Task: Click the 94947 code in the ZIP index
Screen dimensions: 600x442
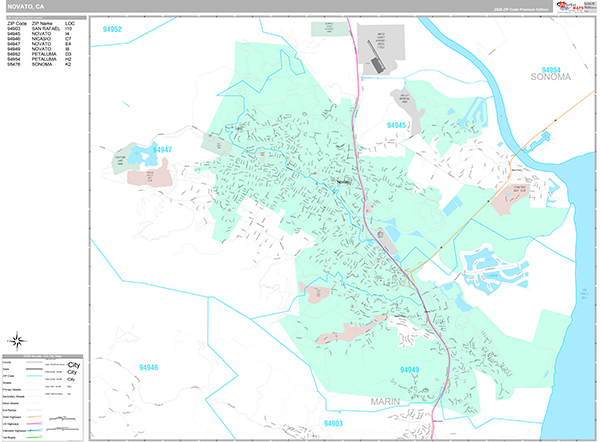Action: (x=13, y=44)
